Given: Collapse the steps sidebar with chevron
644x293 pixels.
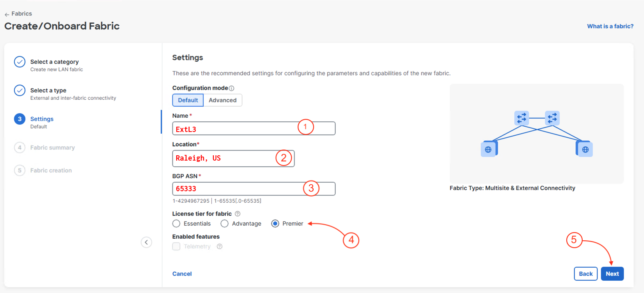Looking at the screenshot, I should tap(146, 242).
